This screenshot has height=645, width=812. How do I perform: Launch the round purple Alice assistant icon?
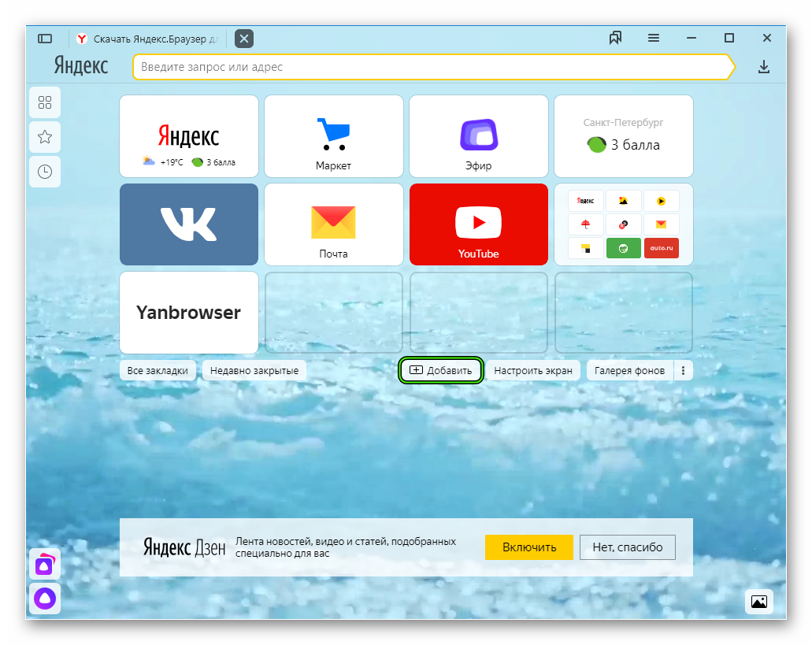(45, 599)
